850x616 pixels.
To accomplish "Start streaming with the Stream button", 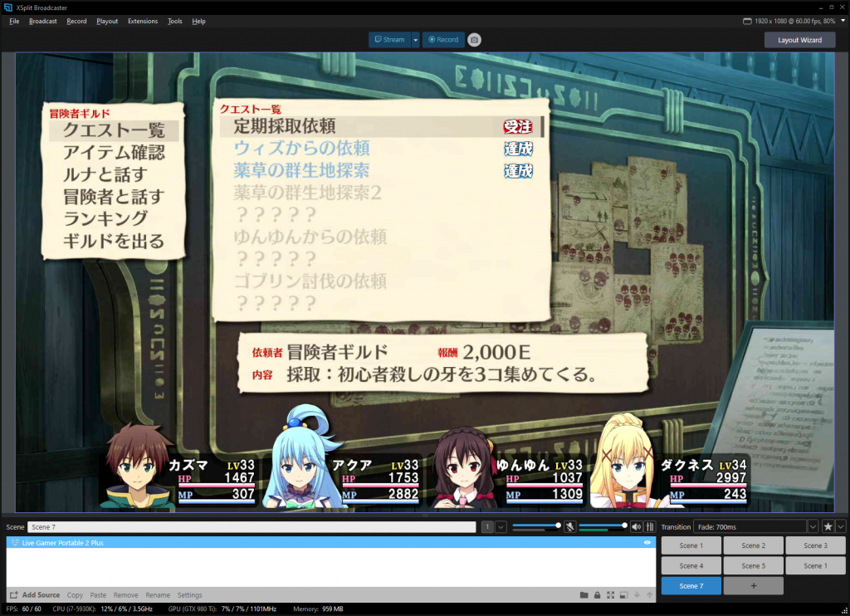I will click(x=390, y=40).
